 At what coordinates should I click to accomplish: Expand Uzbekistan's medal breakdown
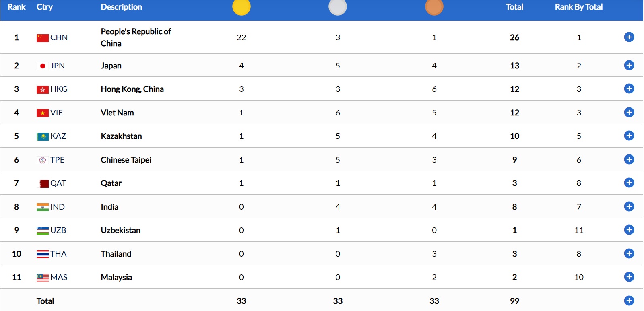[629, 230]
